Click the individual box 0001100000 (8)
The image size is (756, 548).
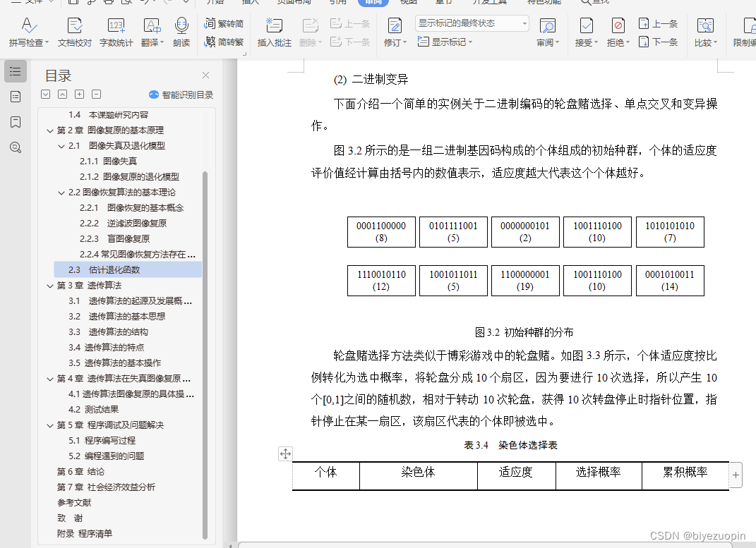point(381,232)
